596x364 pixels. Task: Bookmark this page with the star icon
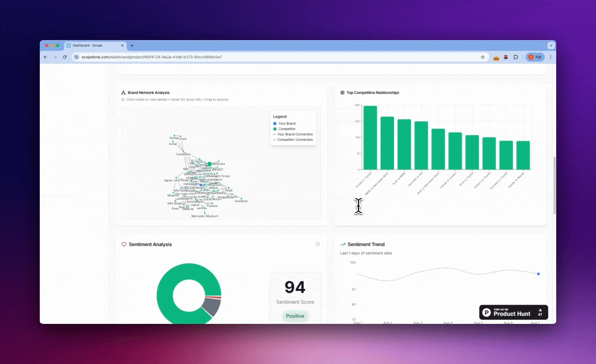tap(483, 57)
